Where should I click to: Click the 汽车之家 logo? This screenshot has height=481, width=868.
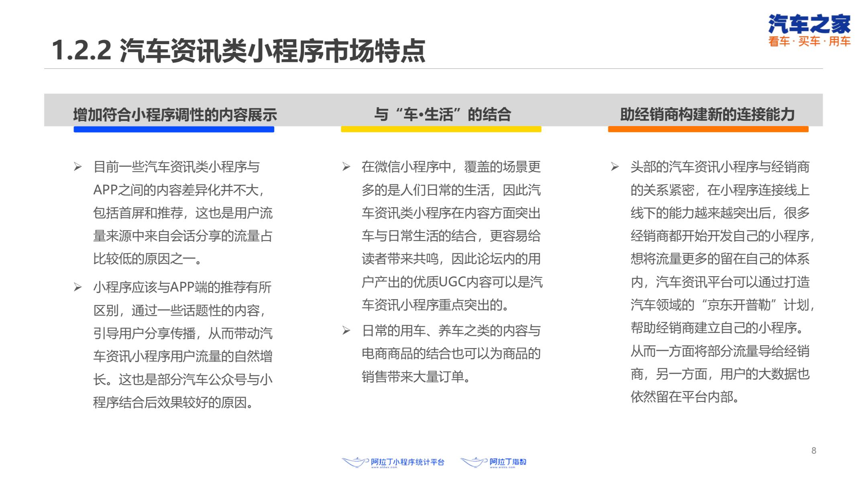809,24
